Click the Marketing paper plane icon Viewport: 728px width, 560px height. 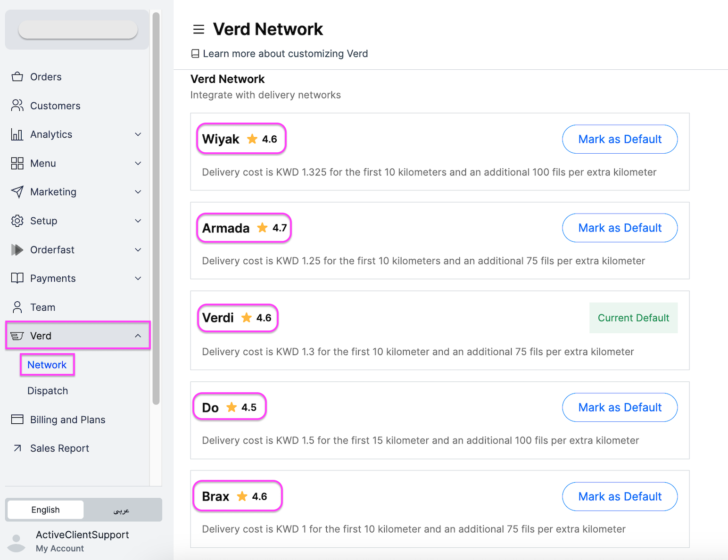point(17,192)
